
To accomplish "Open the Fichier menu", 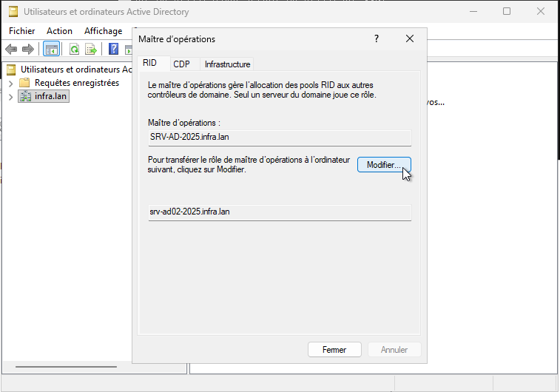I will pyautogui.click(x=22, y=31).
